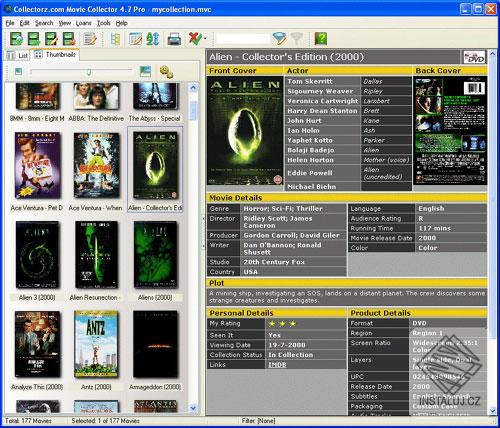Click the Edit Movie toolbar icon

51,39
